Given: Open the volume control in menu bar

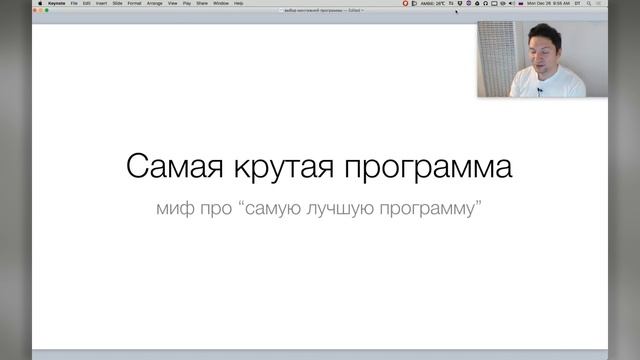Looking at the screenshot, I should 511,3.
